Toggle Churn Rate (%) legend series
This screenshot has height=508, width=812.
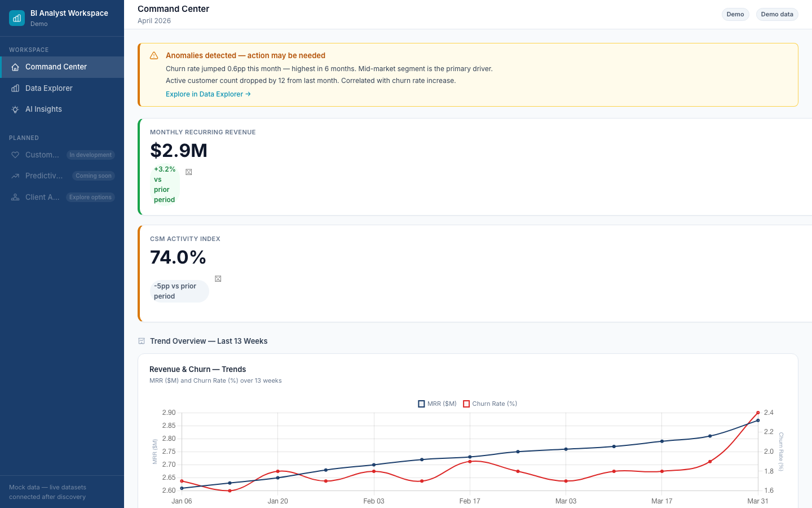[x=490, y=404]
